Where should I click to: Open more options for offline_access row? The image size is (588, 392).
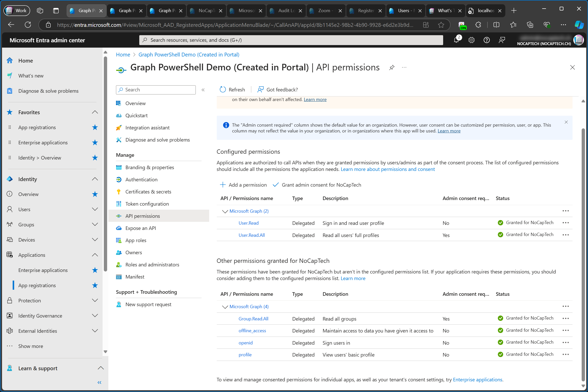tap(565, 330)
